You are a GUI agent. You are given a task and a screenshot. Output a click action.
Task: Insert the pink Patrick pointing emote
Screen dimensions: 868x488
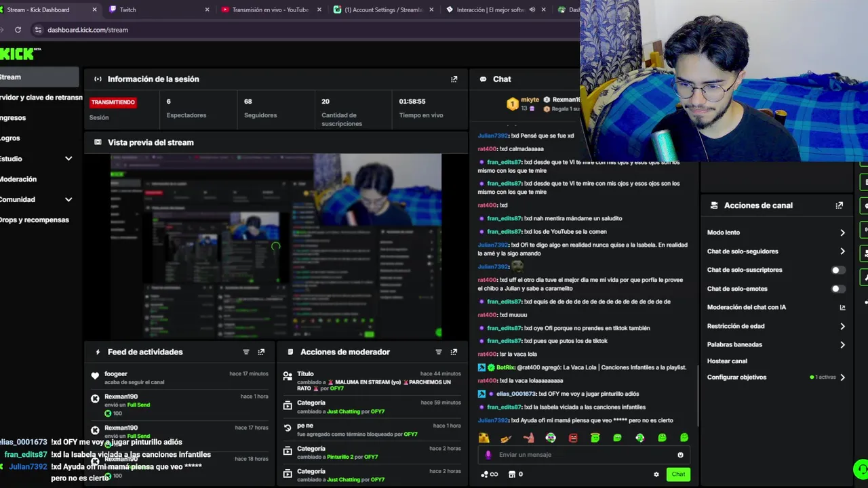tap(528, 438)
